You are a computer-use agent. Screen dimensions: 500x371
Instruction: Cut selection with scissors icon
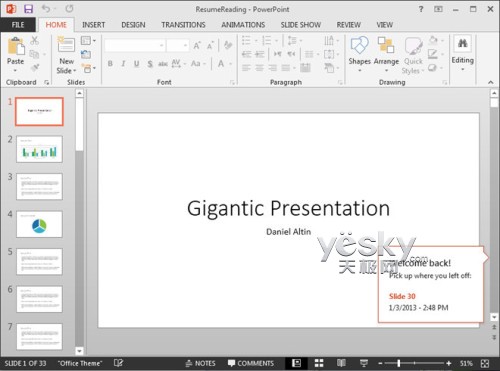(x=34, y=40)
